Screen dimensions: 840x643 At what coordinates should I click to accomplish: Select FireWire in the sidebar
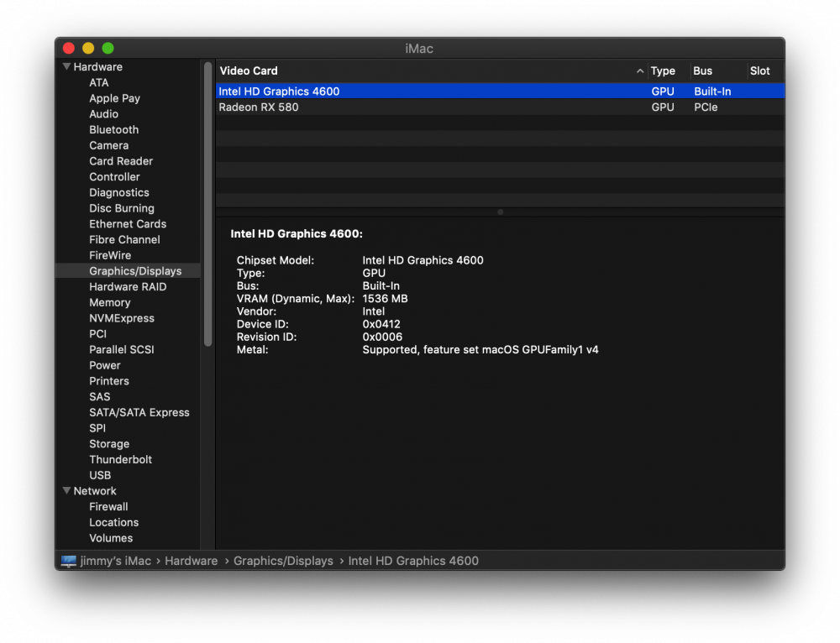point(110,255)
